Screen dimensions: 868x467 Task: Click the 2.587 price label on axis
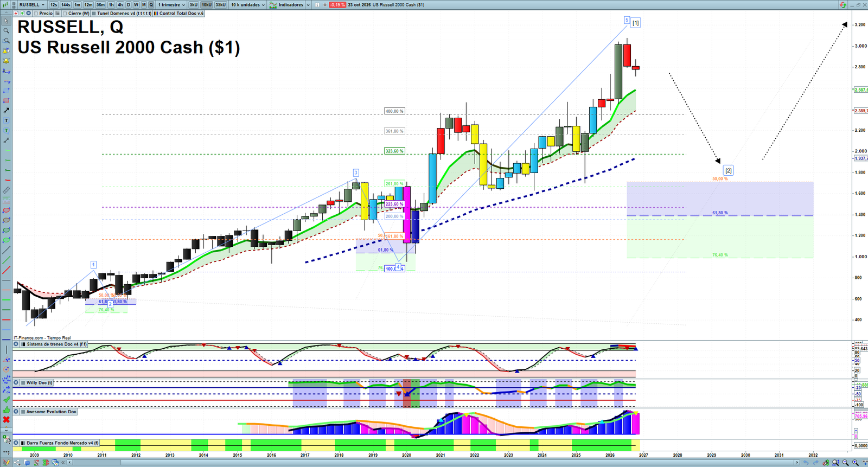[861, 89]
